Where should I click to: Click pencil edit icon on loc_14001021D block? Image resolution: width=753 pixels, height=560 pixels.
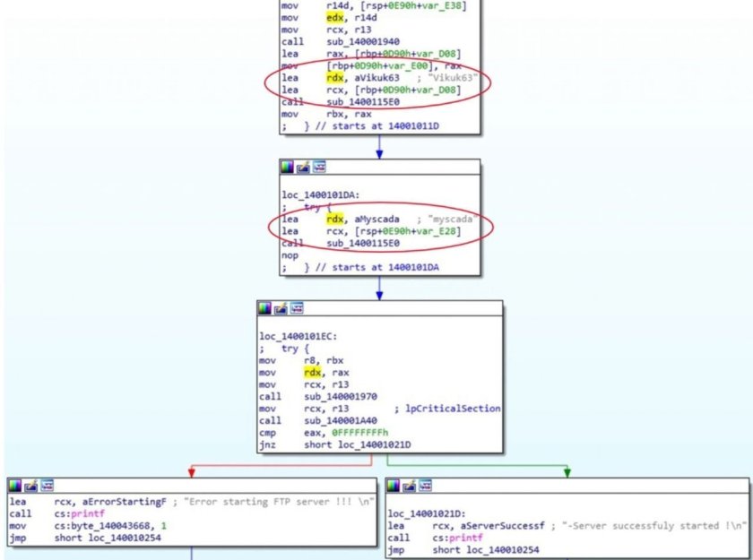click(409, 486)
